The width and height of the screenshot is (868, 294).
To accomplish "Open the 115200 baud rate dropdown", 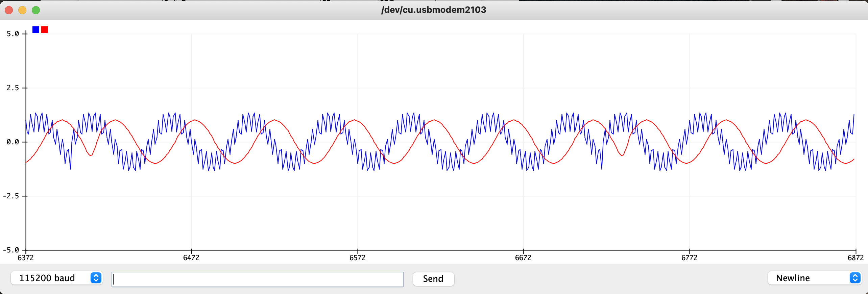I will 56,278.
